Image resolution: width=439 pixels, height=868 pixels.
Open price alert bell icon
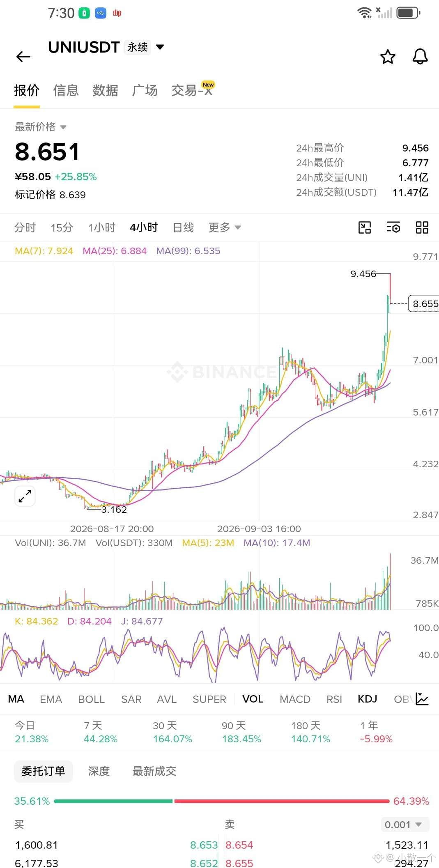(420, 57)
